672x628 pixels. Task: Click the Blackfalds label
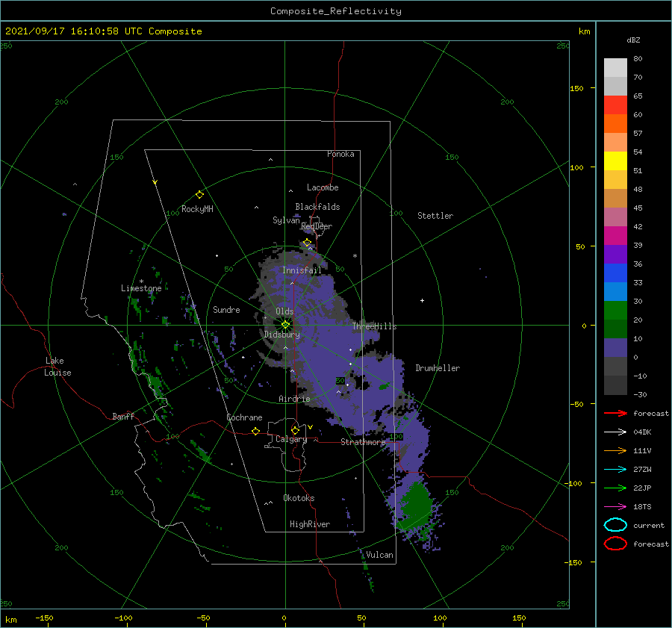click(x=317, y=207)
